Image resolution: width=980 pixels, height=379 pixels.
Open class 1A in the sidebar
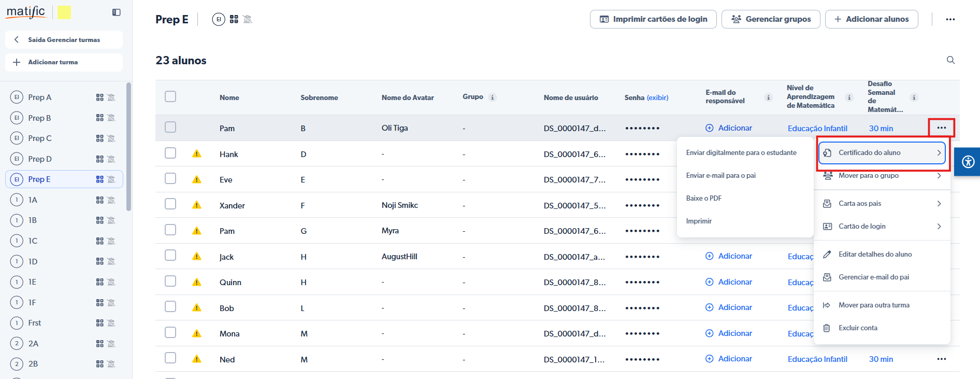click(x=33, y=200)
